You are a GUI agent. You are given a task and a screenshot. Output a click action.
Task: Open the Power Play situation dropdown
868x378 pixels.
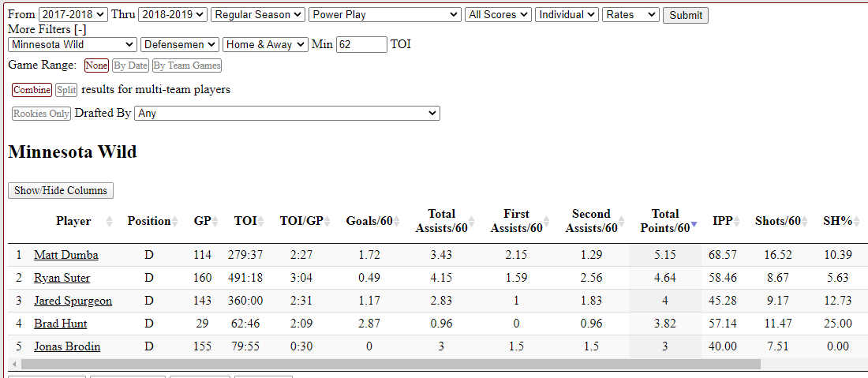[x=385, y=15]
